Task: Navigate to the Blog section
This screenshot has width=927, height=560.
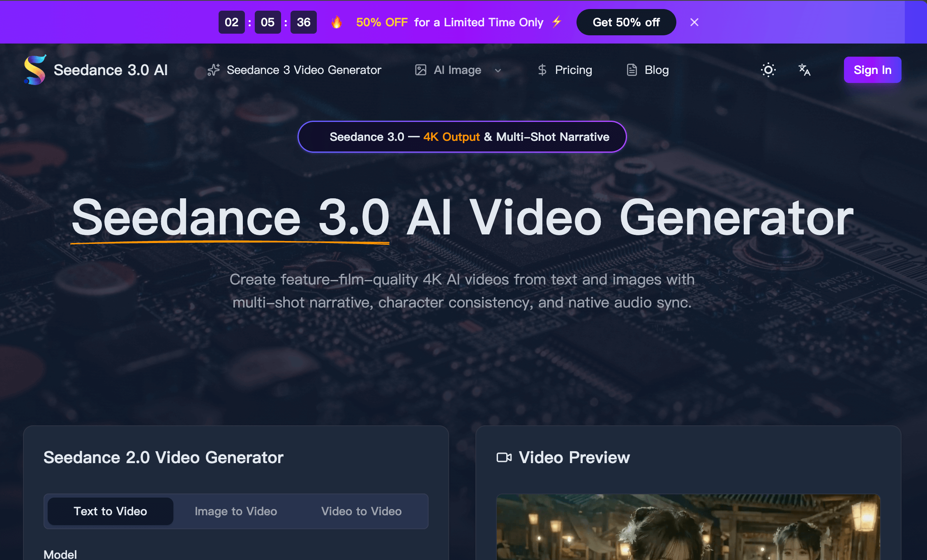Action: [656, 70]
